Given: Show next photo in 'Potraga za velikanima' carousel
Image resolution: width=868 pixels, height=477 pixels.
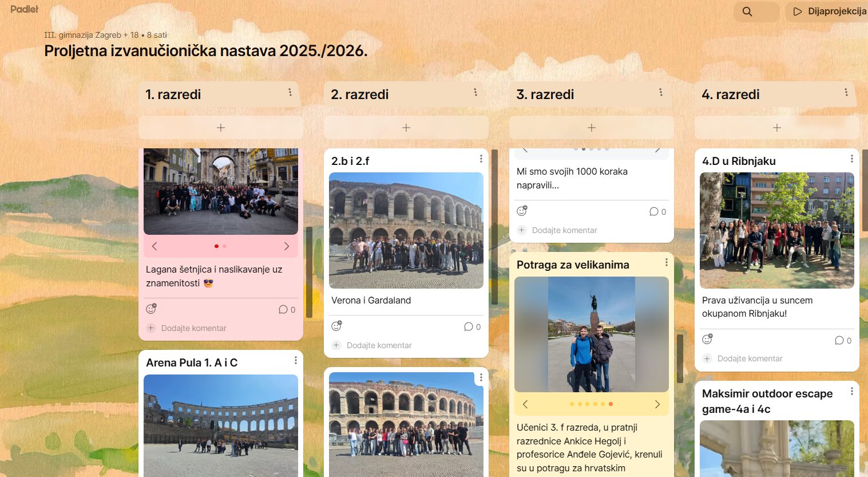Looking at the screenshot, I should 657,404.
